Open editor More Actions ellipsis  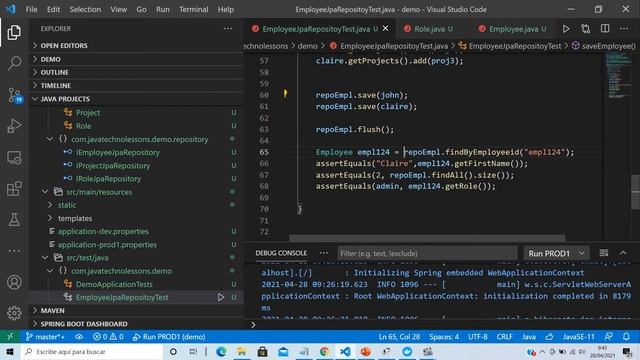[624, 29]
